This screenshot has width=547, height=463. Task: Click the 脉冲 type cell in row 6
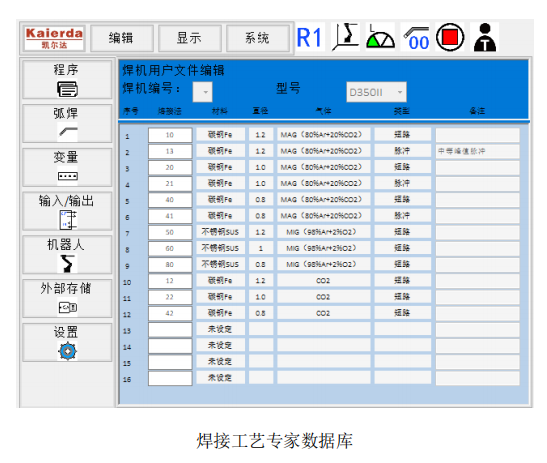pos(403,216)
